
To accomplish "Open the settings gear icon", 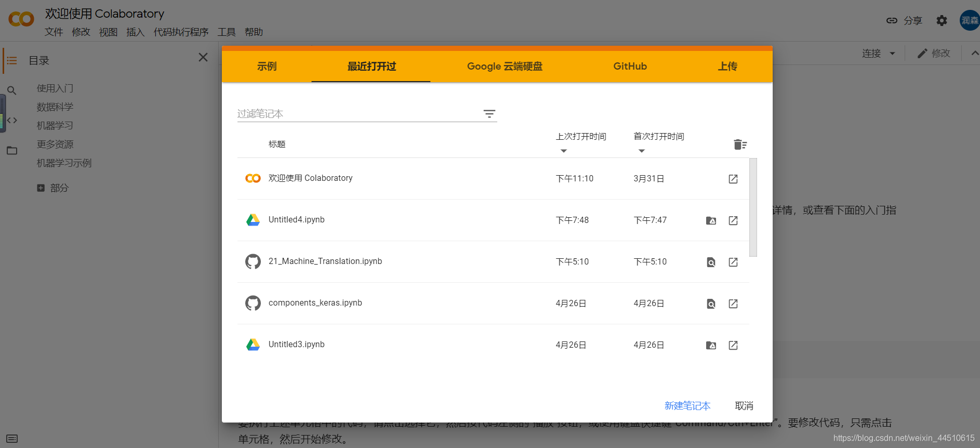I will point(942,20).
